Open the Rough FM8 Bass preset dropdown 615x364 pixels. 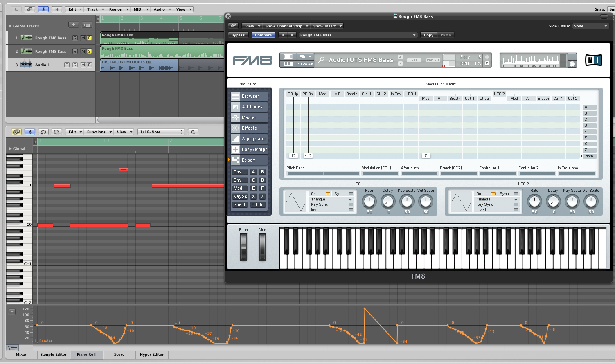tap(358, 35)
